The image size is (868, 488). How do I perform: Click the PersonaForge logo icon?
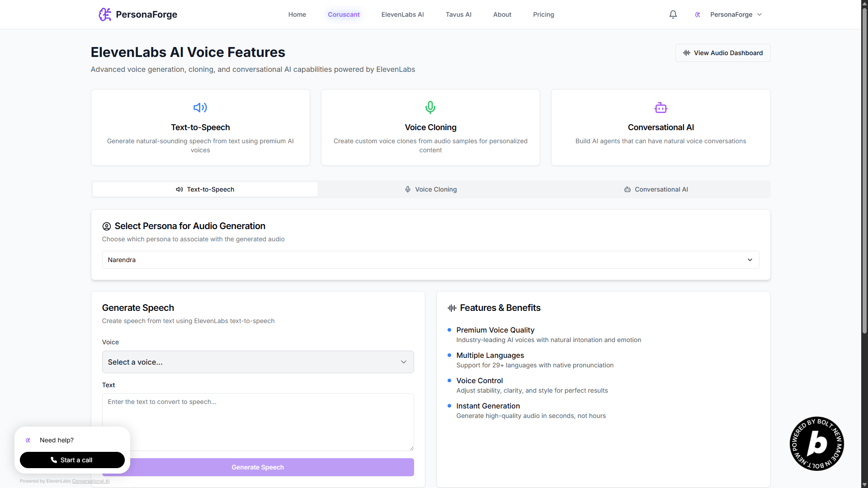coord(105,14)
